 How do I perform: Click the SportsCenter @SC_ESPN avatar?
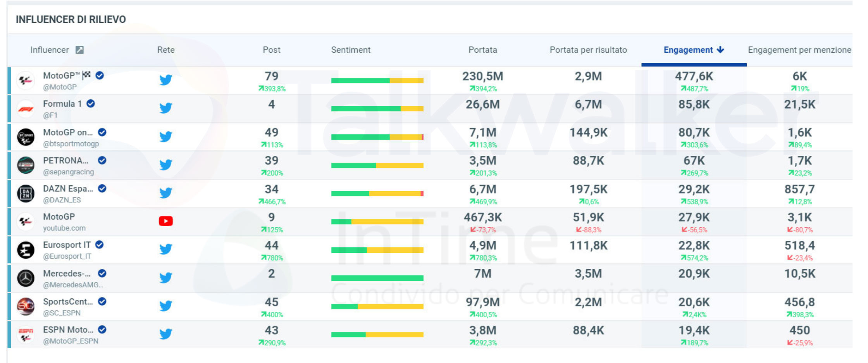coord(26,307)
